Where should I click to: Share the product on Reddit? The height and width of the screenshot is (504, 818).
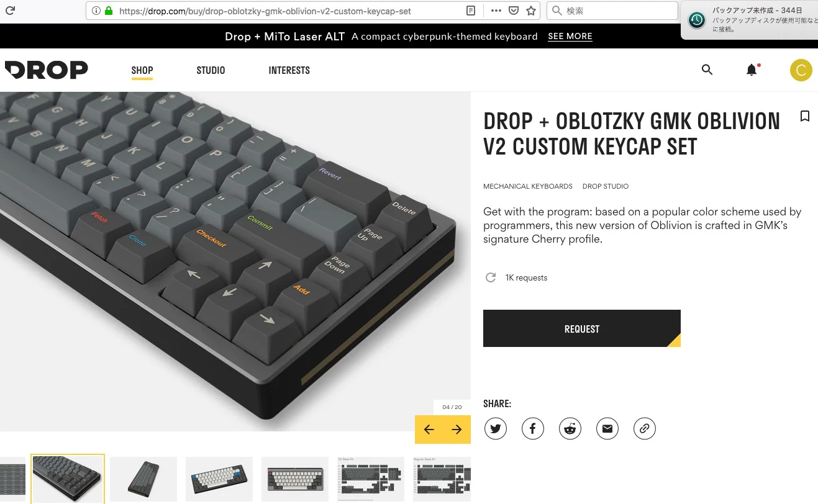point(570,428)
